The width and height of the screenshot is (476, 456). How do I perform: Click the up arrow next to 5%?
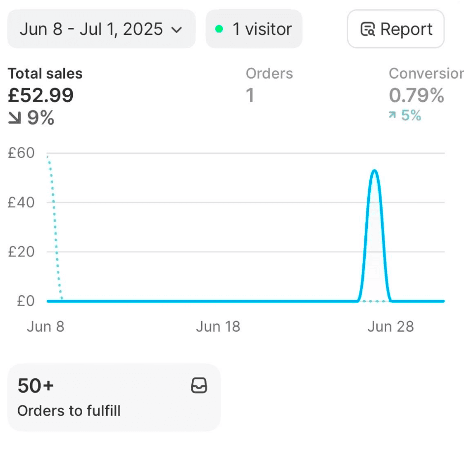pyautogui.click(x=392, y=115)
